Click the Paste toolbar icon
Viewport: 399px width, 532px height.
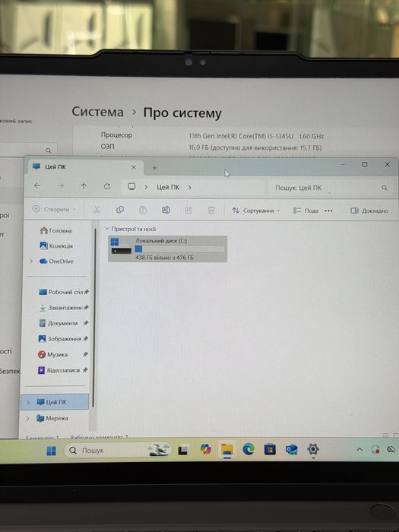pyautogui.click(x=143, y=210)
